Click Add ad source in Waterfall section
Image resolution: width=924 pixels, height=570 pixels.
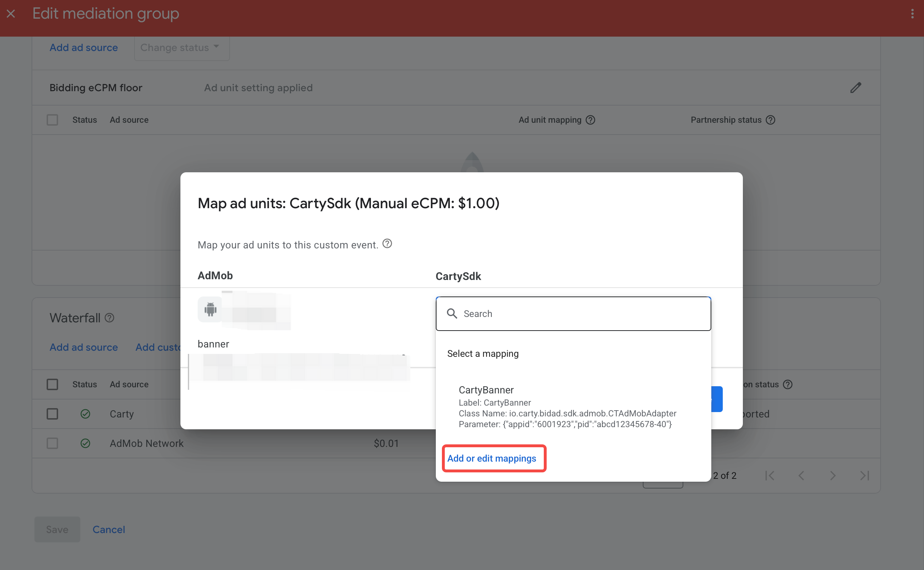point(84,347)
